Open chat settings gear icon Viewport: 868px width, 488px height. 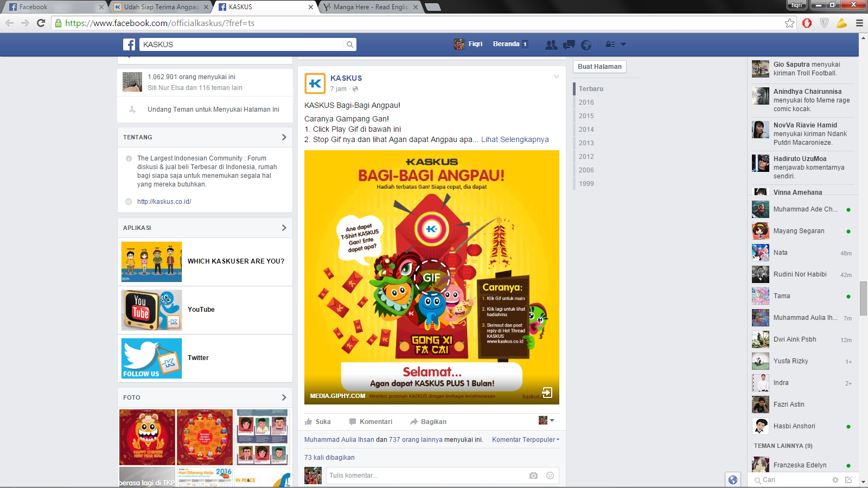point(835,480)
